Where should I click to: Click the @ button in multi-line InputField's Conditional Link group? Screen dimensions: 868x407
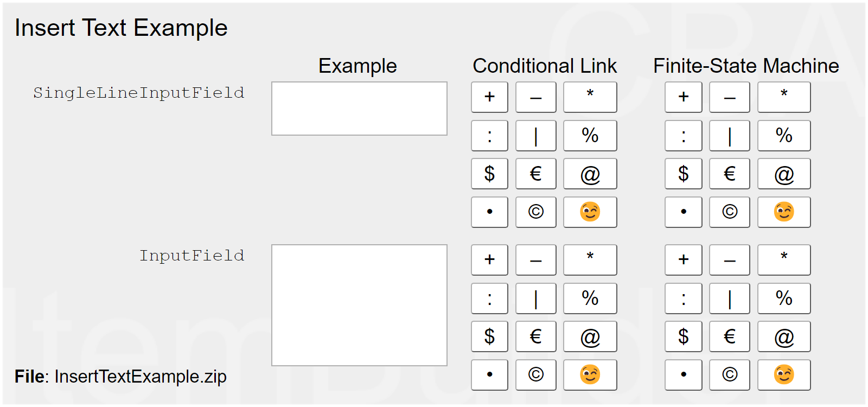pyautogui.click(x=590, y=336)
